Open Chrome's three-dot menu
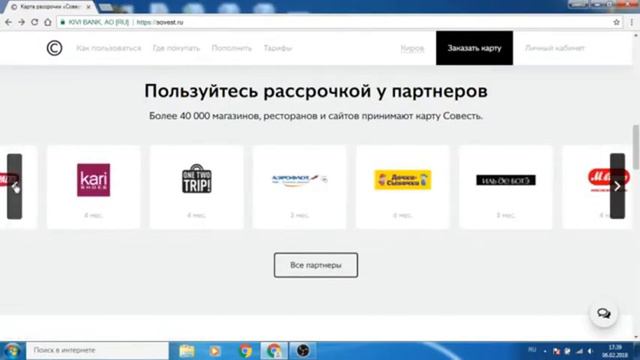Screen dimensions: 640x360 [x=632, y=22]
